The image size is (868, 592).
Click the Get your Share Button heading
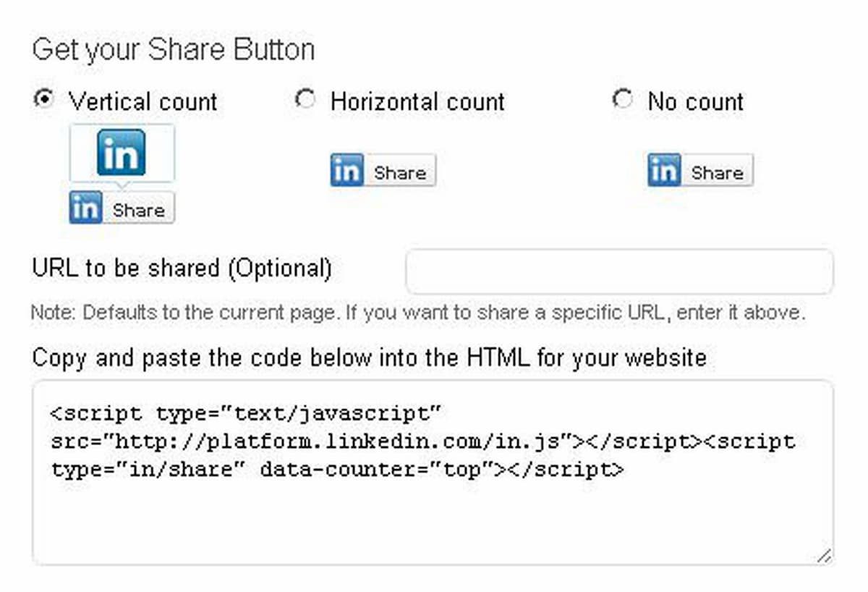[x=174, y=49]
